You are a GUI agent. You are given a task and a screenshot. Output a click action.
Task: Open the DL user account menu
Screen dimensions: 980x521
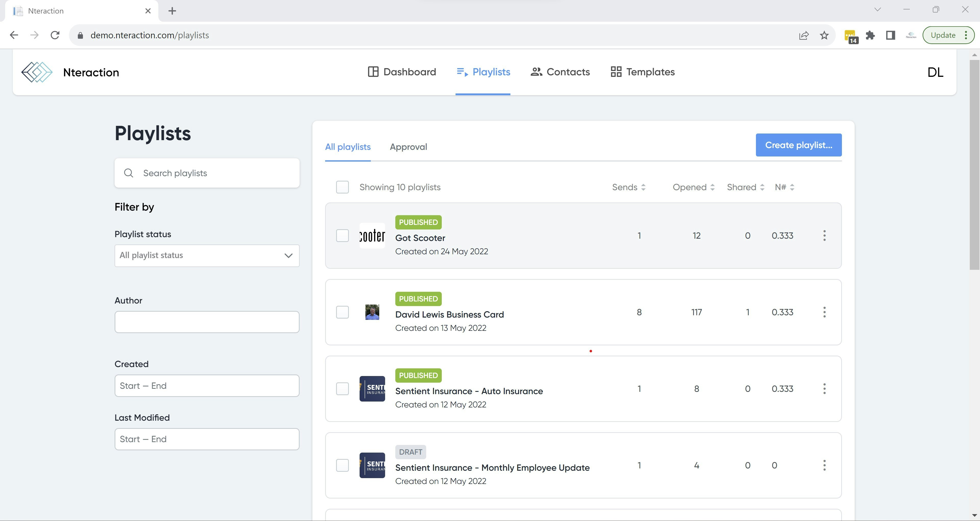click(x=935, y=72)
